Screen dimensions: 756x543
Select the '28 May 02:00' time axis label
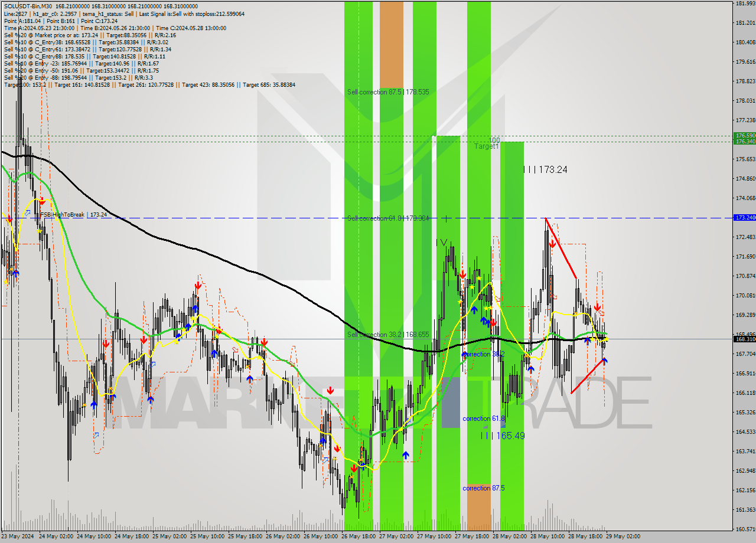[511, 537]
